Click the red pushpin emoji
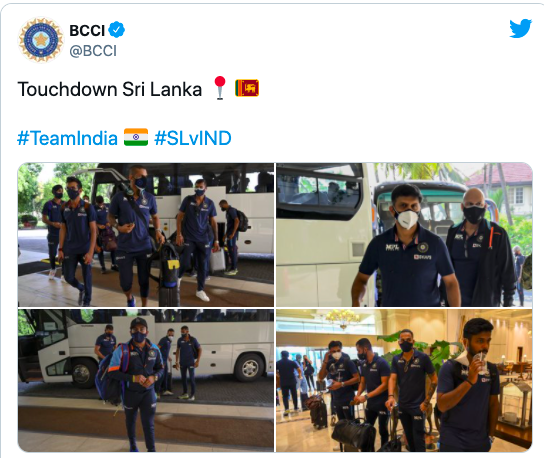The height and width of the screenshot is (458, 544). coord(220,88)
